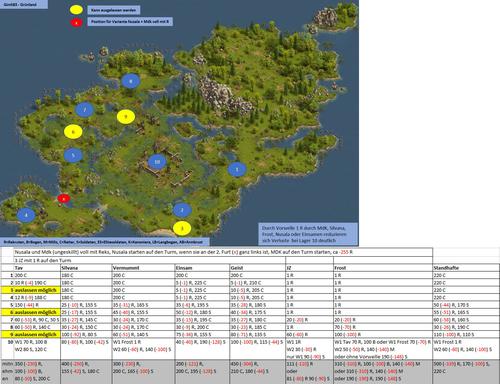The height and width of the screenshot is (384, 500).
Task: Click blue camp marker 1 on the map
Action: pyautogui.click(x=237, y=170)
